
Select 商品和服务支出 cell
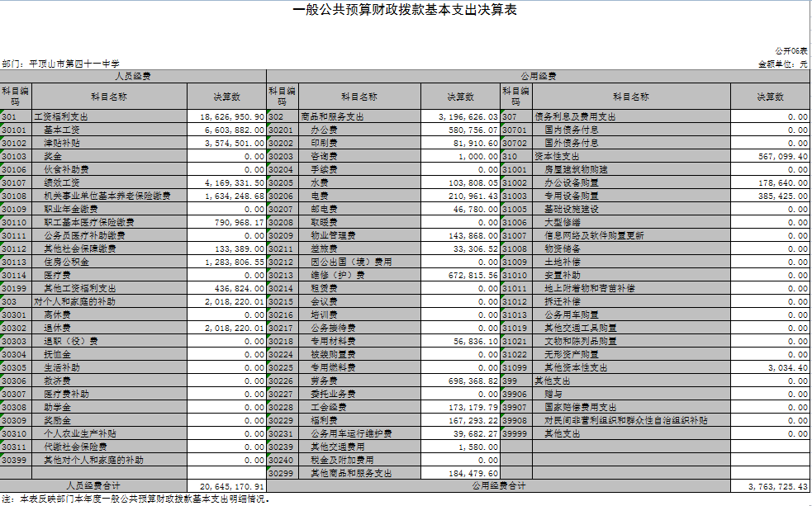(x=360, y=116)
